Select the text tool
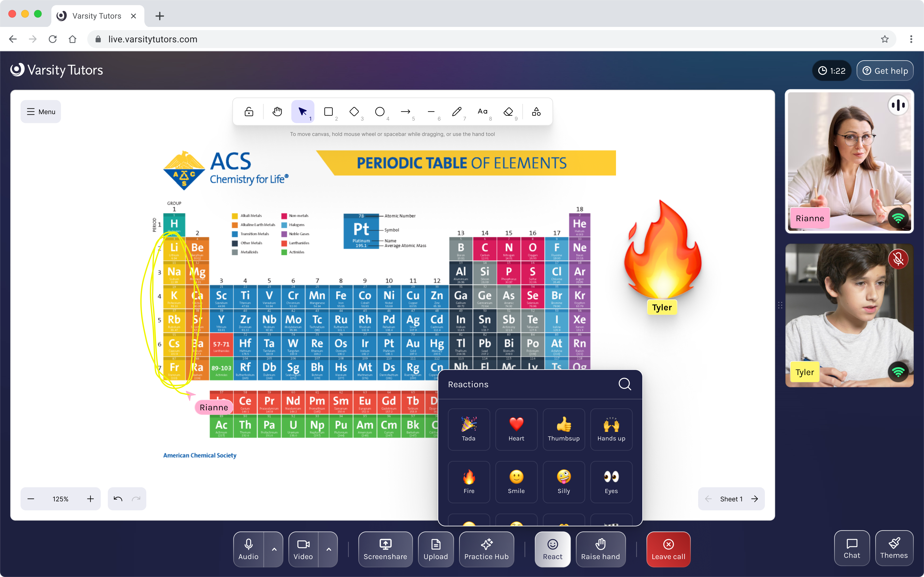The width and height of the screenshot is (924, 577). point(483,112)
